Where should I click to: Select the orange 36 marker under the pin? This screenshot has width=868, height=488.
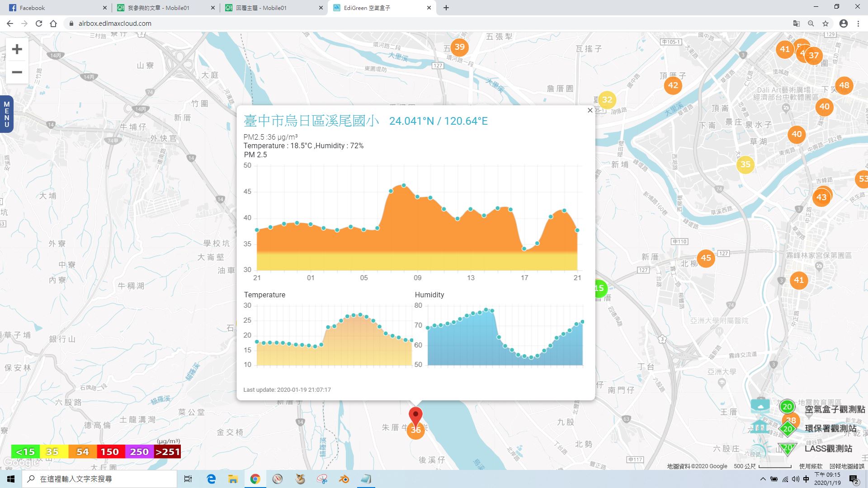point(415,430)
